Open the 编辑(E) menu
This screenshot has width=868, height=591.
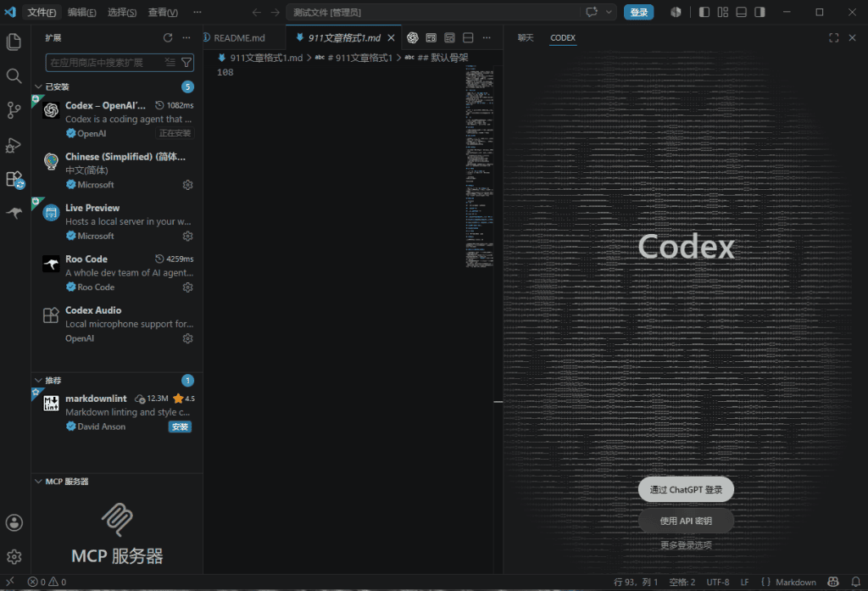81,12
